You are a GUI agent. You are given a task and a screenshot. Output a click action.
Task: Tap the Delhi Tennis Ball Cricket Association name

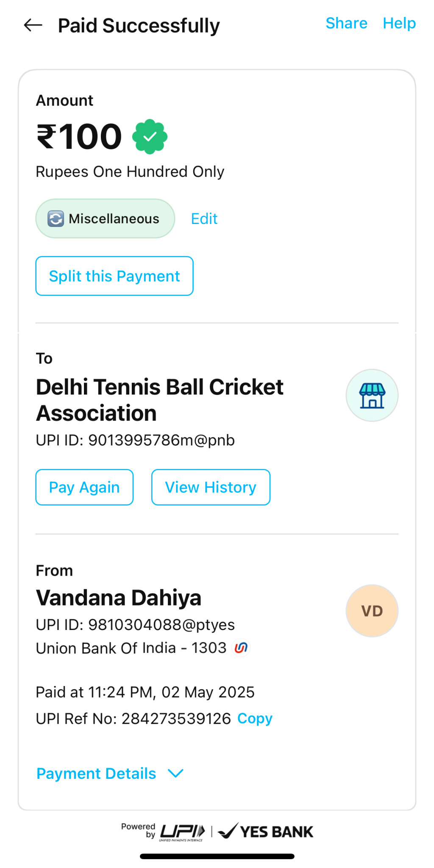[x=159, y=400]
